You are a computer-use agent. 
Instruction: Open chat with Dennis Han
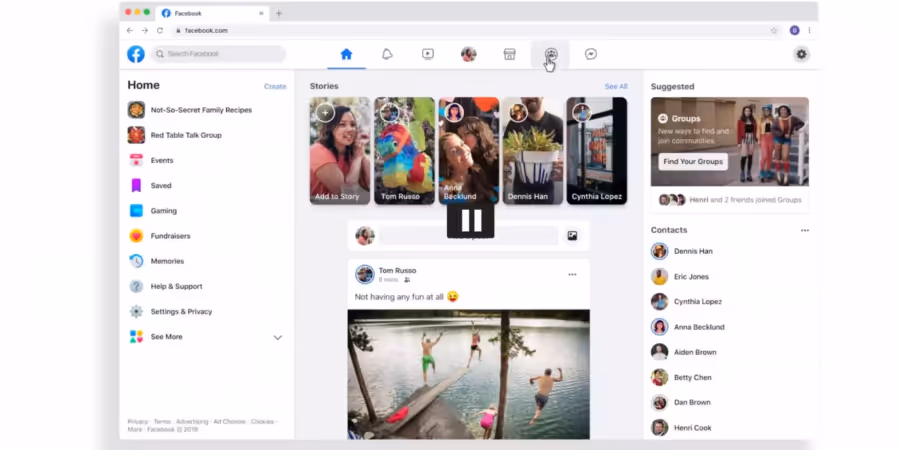pos(682,251)
